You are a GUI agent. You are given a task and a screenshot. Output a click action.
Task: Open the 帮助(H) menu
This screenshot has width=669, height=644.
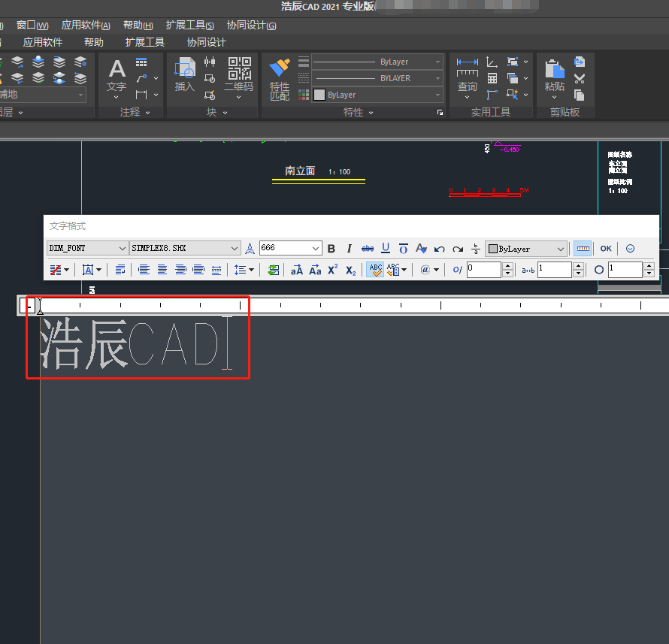point(138,26)
